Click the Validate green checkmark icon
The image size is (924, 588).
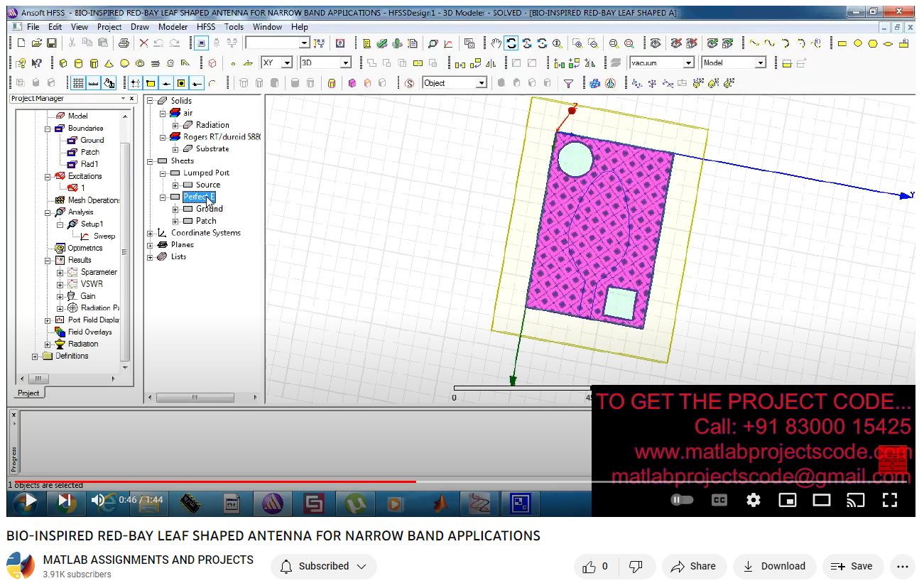[x=382, y=43]
